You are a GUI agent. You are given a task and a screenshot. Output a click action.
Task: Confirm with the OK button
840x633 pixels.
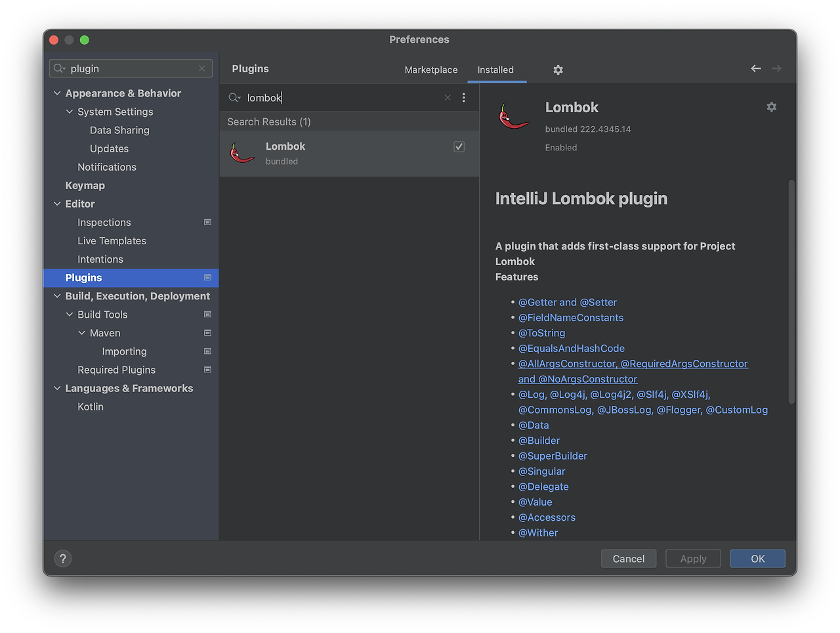(758, 559)
